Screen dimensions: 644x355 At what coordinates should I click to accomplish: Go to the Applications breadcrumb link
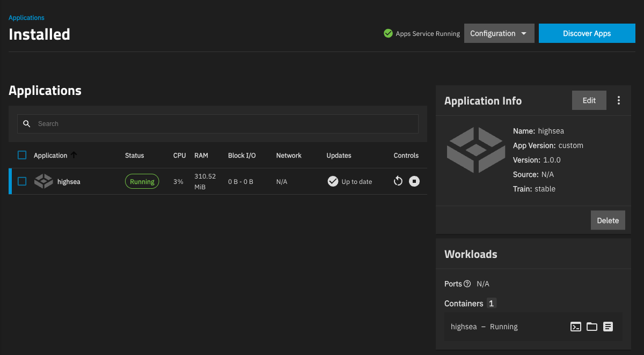pos(26,18)
